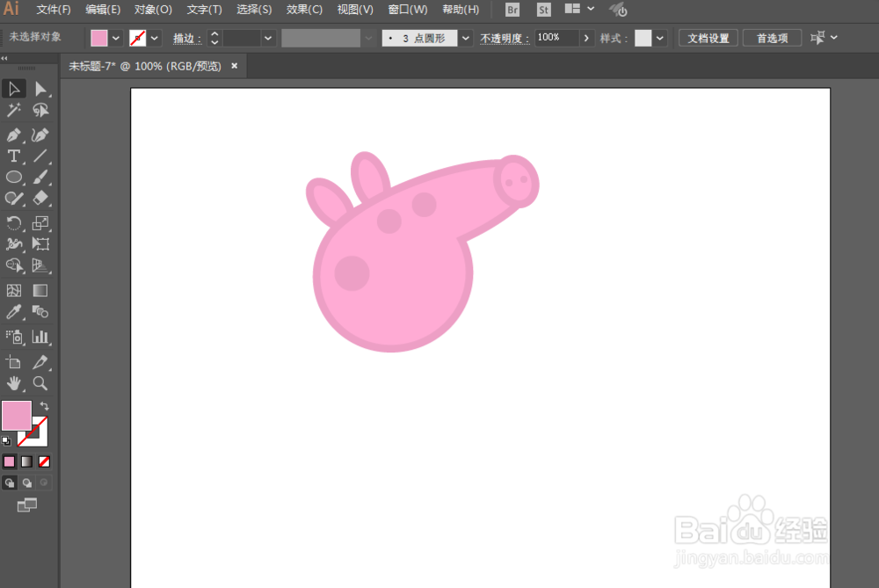Image resolution: width=879 pixels, height=588 pixels.
Task: Select the Scale tool
Action: [40, 223]
